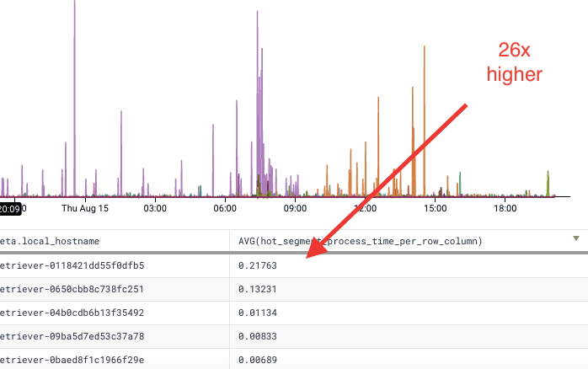Click the 0.00689 average value cell
Image resolution: width=588 pixels, height=369 pixels.
pos(259,360)
